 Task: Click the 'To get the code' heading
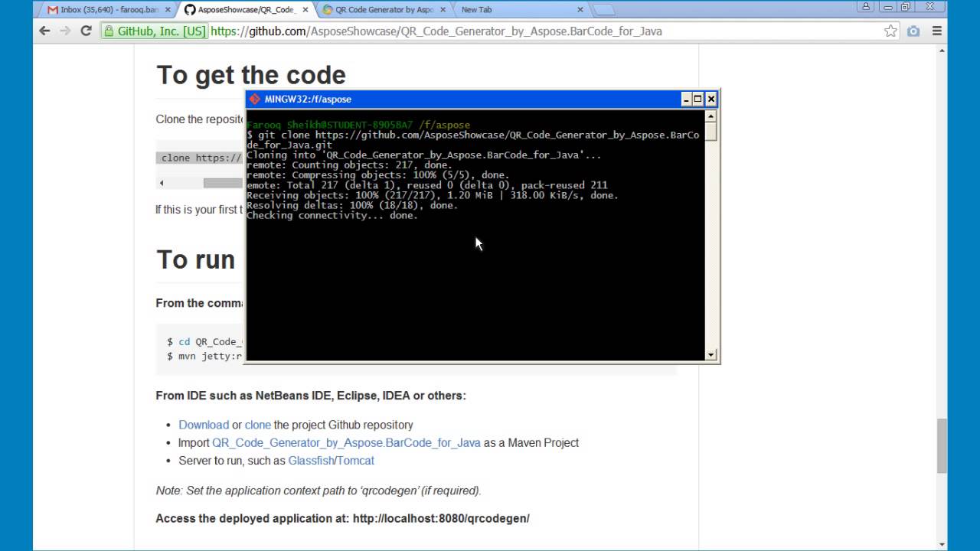tap(251, 75)
